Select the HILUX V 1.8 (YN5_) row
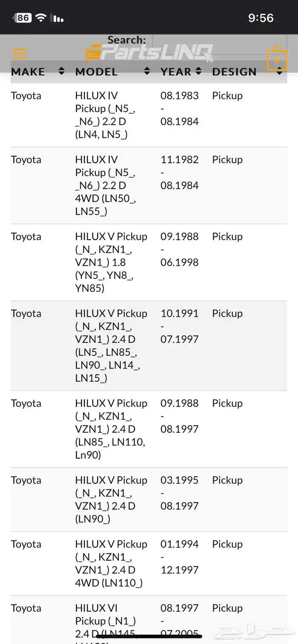The height and width of the screenshot is (644, 298). point(149,263)
